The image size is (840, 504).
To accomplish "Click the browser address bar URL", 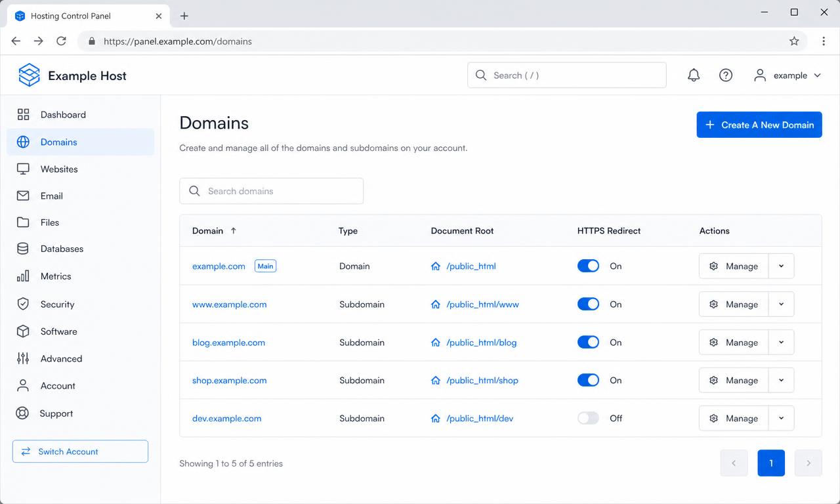I will coord(178,41).
